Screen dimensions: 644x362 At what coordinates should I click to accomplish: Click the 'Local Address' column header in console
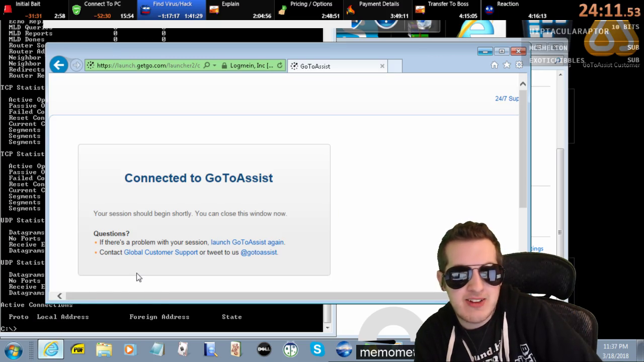[x=63, y=317]
